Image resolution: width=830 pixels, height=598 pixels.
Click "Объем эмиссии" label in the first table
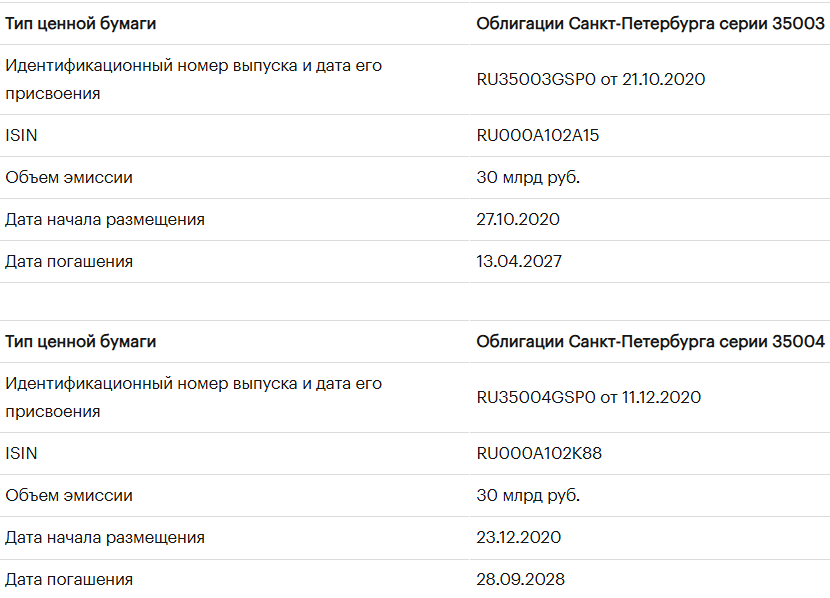pyautogui.click(x=69, y=177)
